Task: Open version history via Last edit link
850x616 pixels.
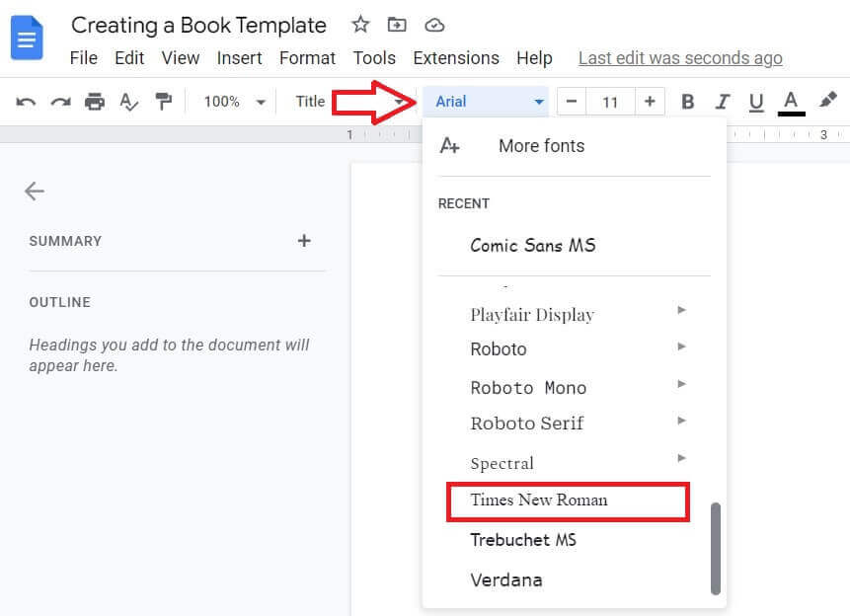Action: (x=679, y=58)
